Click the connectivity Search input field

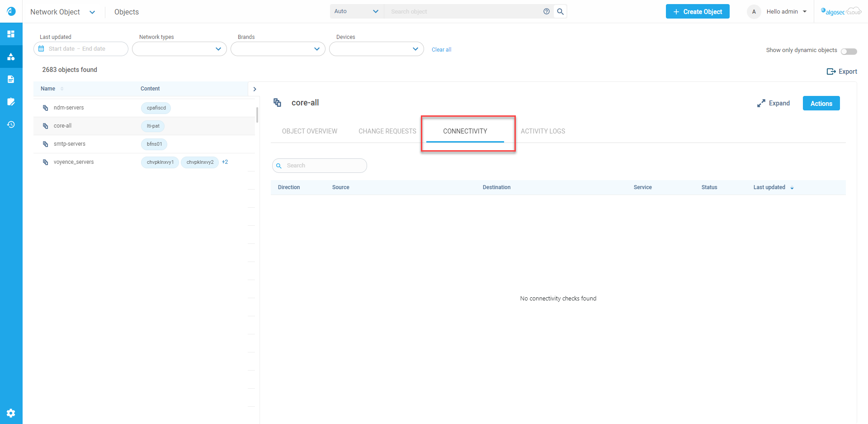pyautogui.click(x=323, y=166)
